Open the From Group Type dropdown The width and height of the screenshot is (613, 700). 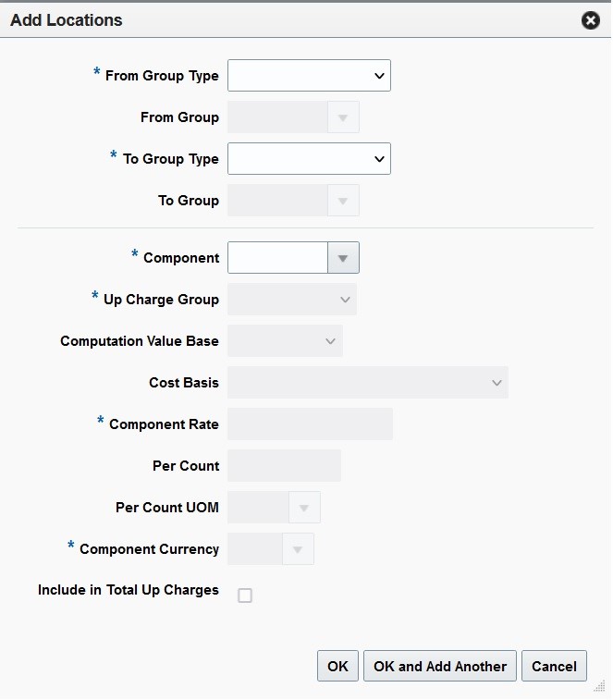[x=309, y=76]
